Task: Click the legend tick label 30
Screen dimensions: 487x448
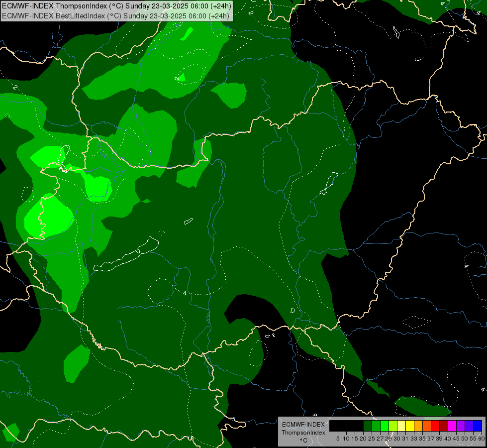Action: (397, 439)
